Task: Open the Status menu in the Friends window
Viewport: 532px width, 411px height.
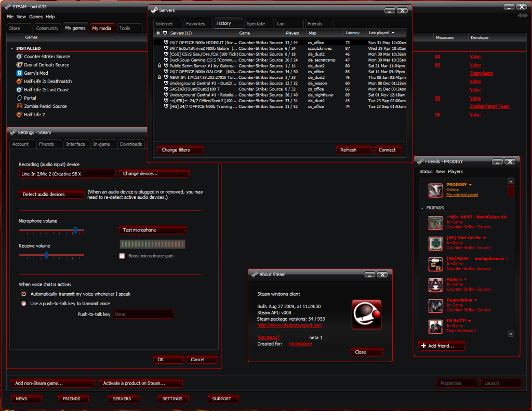Action: pos(426,172)
